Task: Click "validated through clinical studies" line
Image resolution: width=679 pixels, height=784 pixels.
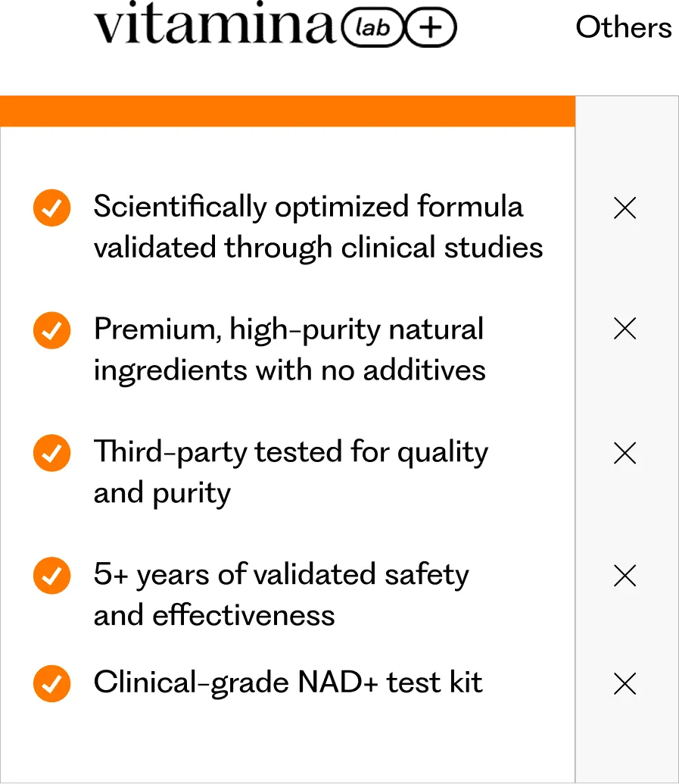Action: (x=318, y=248)
